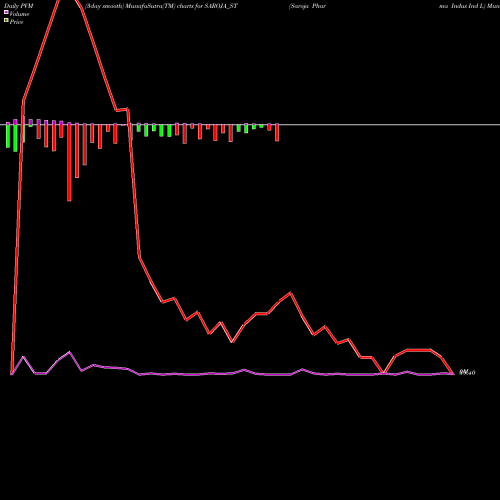Click the value label at the chart line's end
This screenshot has height=500, width=500.
[x=467, y=373]
